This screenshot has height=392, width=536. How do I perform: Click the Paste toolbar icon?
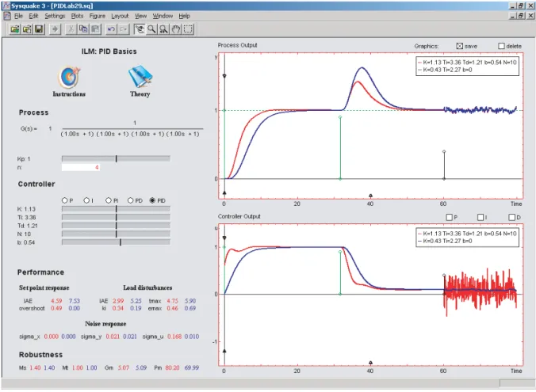pyautogui.click(x=95, y=29)
